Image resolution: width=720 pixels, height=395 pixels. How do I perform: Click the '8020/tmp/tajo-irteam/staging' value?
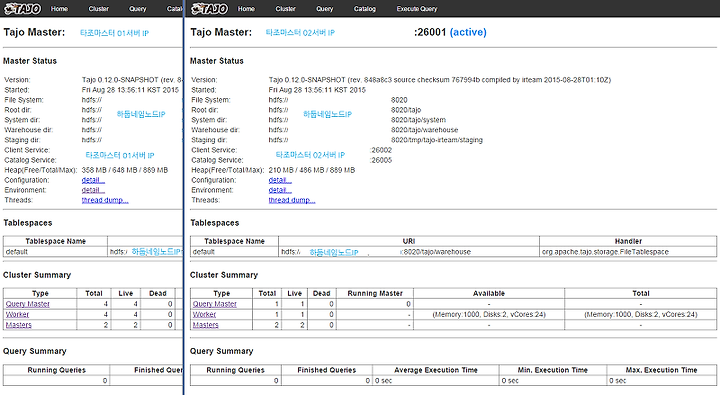pos(437,140)
